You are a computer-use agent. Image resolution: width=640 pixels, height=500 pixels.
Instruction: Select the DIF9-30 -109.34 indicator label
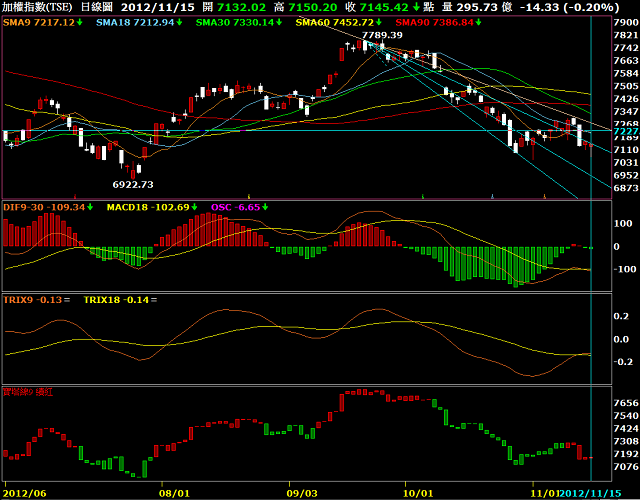pos(44,207)
